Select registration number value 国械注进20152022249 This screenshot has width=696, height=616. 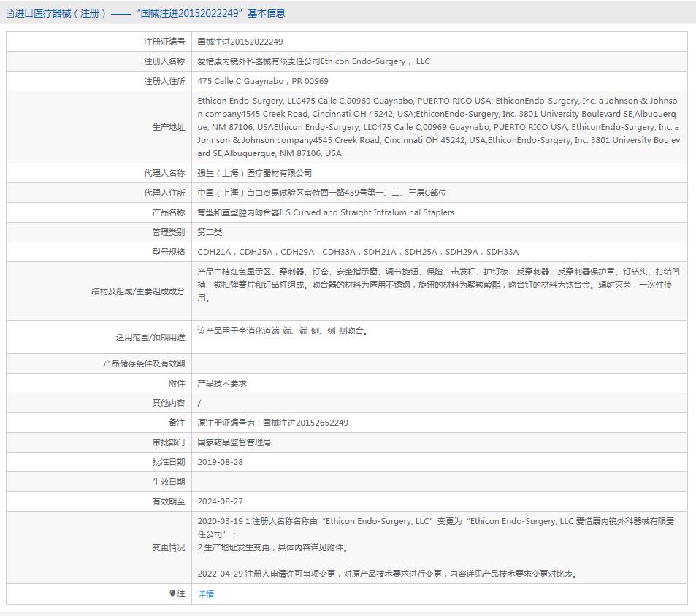(x=240, y=42)
